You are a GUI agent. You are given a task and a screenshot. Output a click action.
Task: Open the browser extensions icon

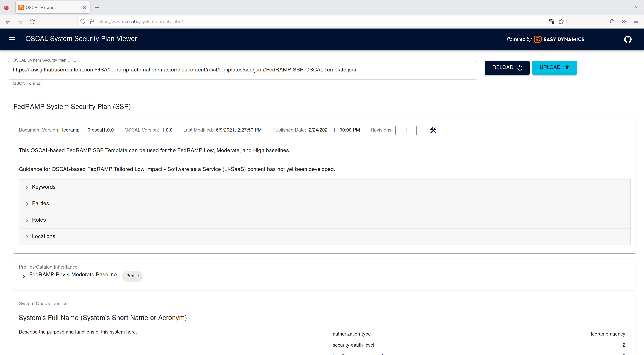pyautogui.click(x=612, y=21)
